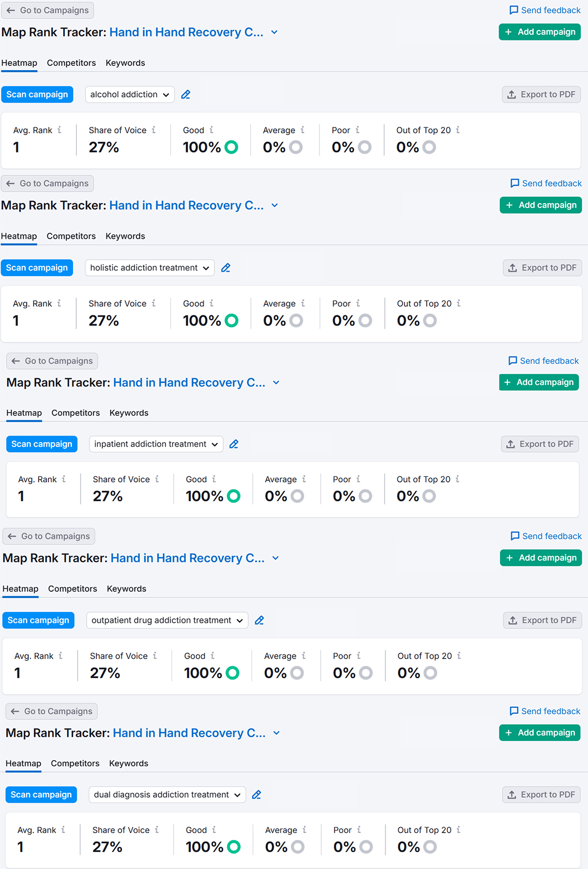The image size is (588, 869).
Task: Open the topmost Keywords tab
Action: coord(125,63)
